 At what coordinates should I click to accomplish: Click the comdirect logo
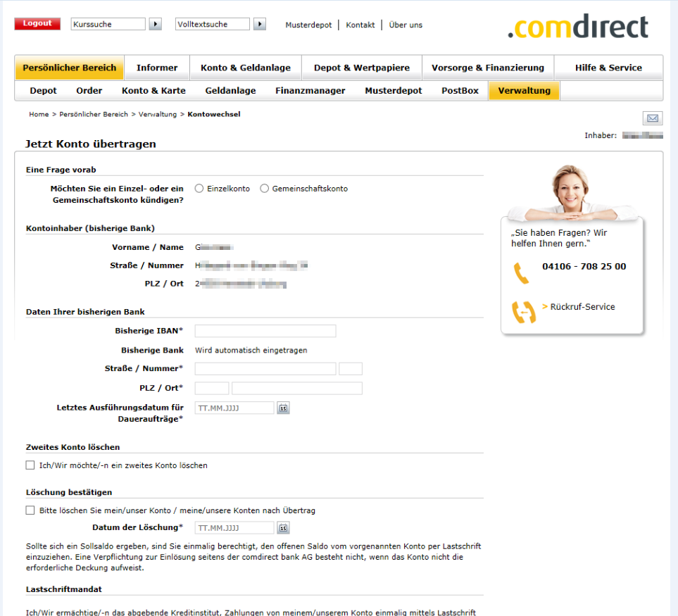[578, 26]
